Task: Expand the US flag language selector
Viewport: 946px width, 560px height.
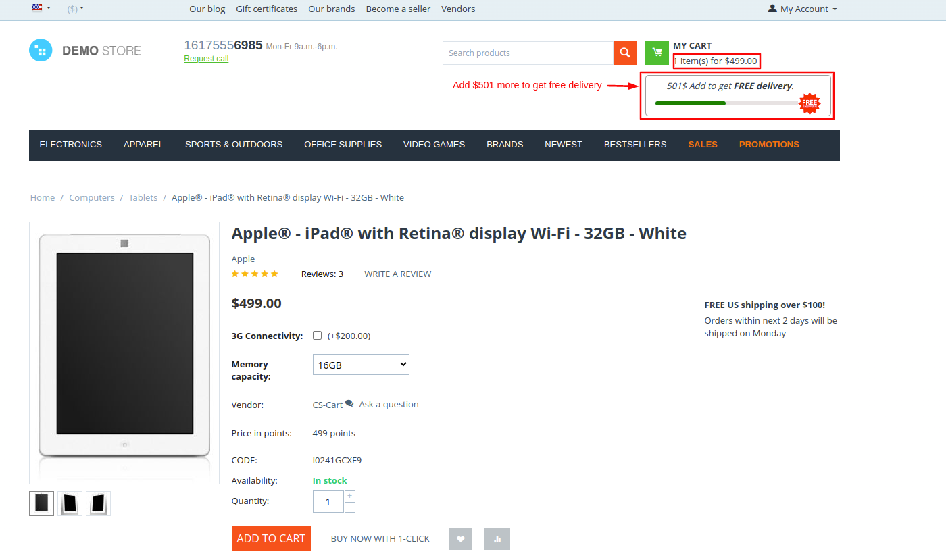Action: coord(41,9)
